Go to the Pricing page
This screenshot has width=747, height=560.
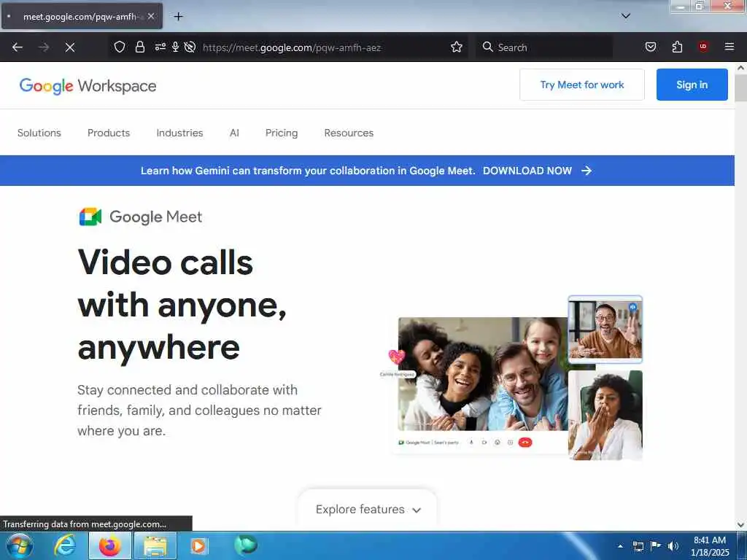[282, 133]
